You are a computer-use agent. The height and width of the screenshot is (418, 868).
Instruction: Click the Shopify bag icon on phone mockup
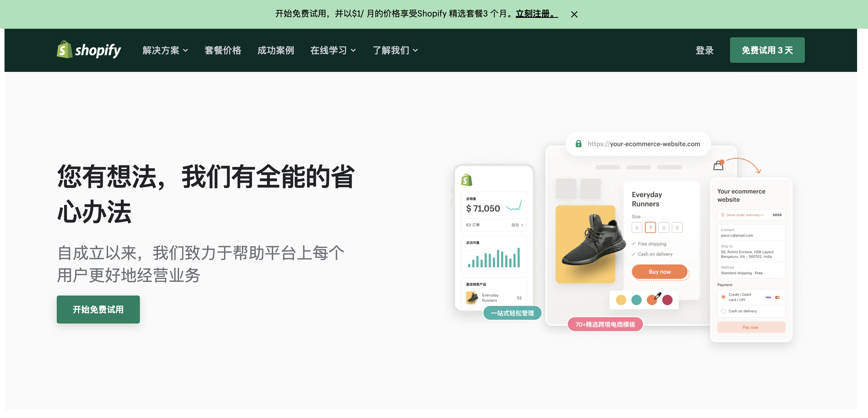466,180
